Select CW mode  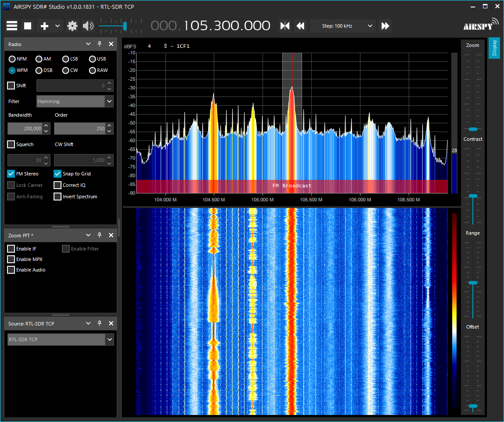pos(70,70)
